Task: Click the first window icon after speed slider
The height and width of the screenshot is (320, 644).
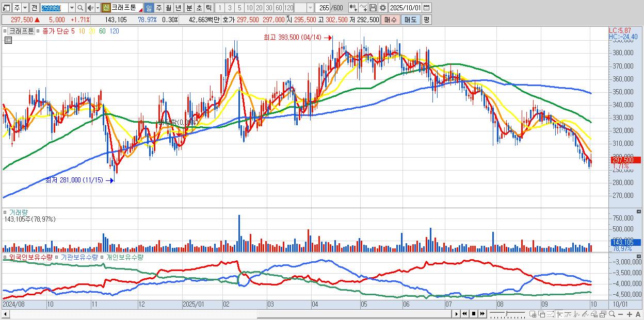Action: (x=533, y=314)
